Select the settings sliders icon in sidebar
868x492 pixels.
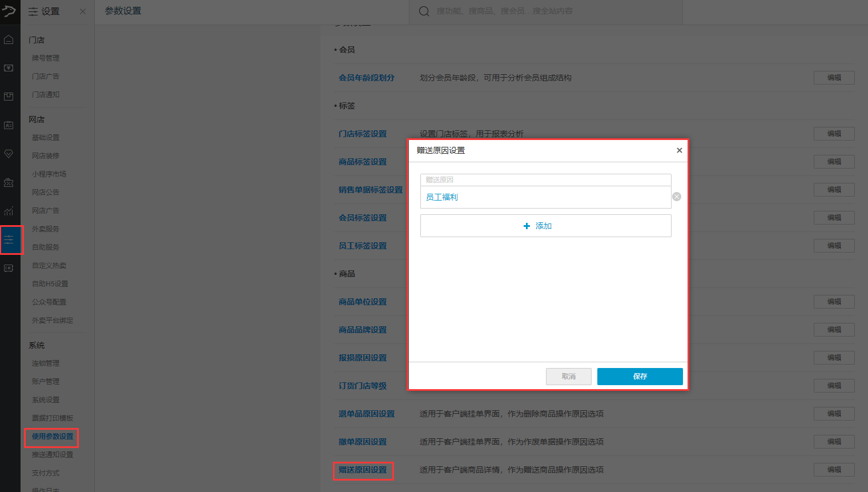pyautogui.click(x=9, y=240)
